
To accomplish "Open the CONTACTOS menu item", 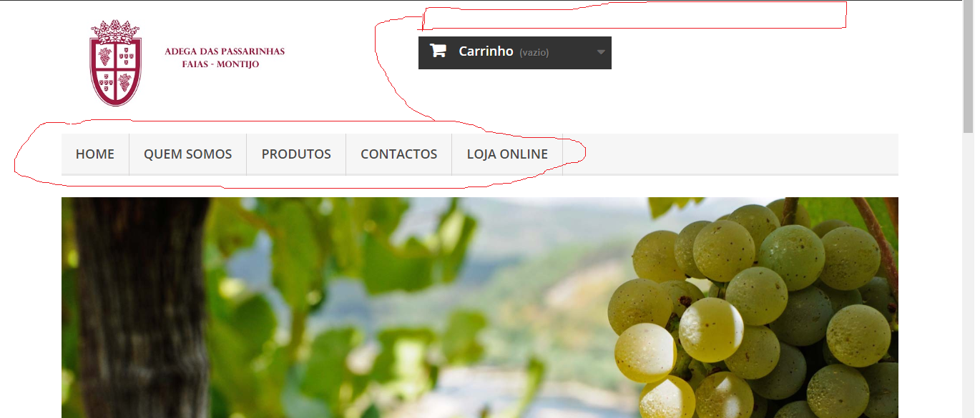I will pos(399,154).
